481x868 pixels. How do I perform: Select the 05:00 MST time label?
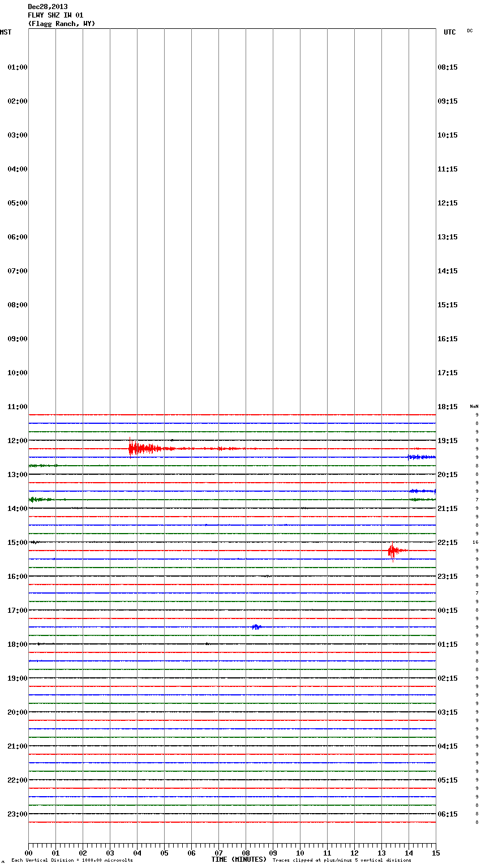point(18,203)
